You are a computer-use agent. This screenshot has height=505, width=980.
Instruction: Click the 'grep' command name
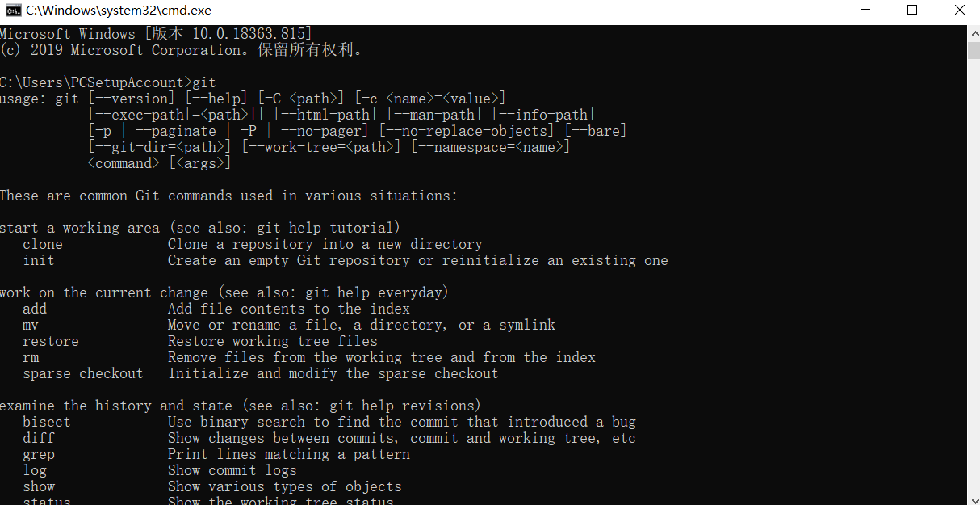[x=39, y=454]
